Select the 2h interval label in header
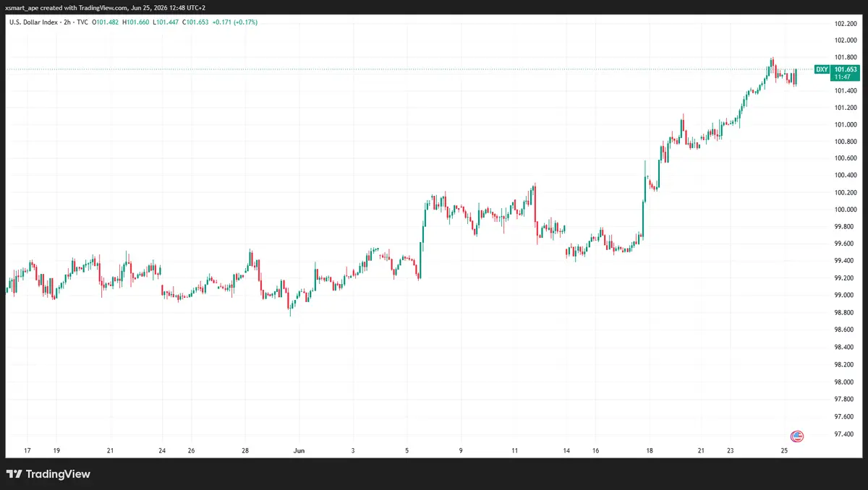Screen dimensions: 868x490 coord(68,22)
